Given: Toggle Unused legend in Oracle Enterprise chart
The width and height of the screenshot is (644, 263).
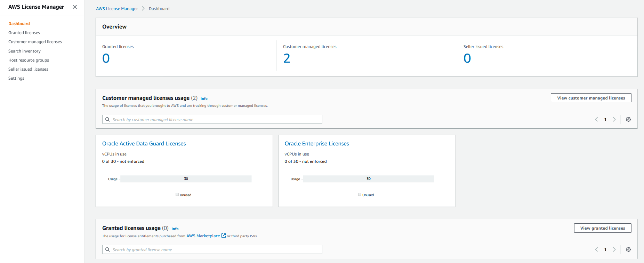Looking at the screenshot, I should pos(366,195).
